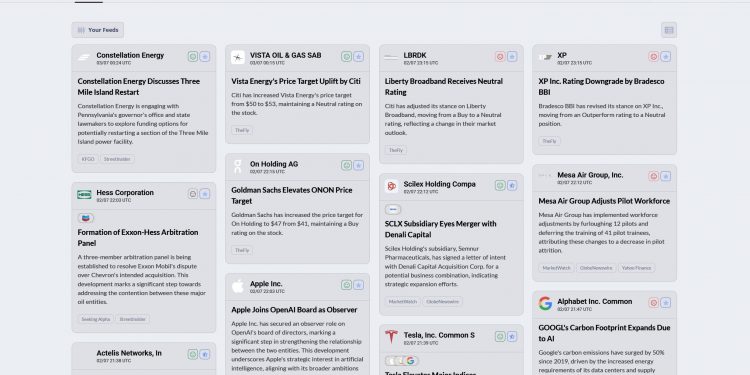Click TheFly tag on Liberty Broadband card
This screenshot has height=375, width=750.
tap(396, 150)
